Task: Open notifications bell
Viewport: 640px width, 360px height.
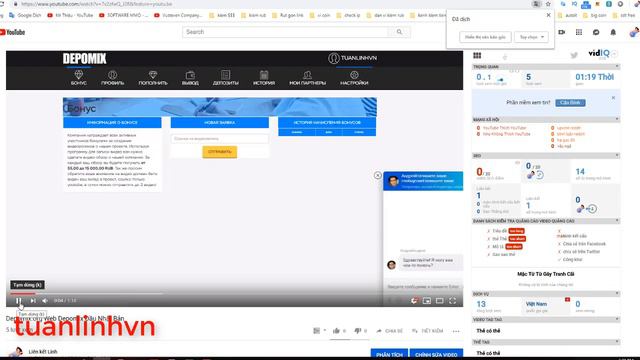Action: (x=613, y=32)
